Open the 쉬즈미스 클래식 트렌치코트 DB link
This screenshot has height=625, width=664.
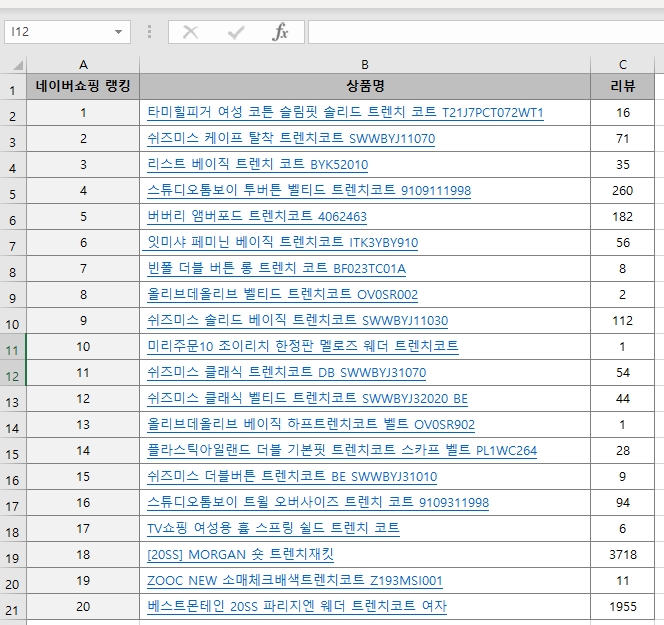click(x=287, y=373)
